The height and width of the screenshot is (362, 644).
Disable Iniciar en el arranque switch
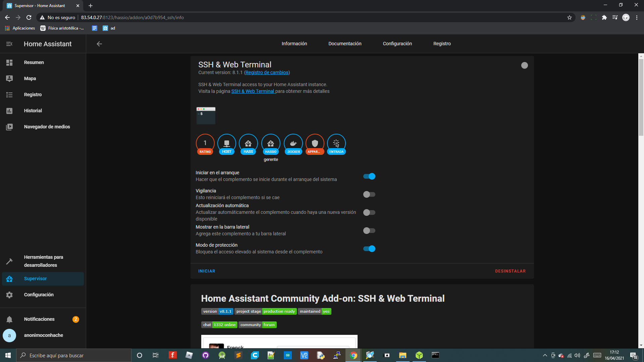click(x=369, y=176)
